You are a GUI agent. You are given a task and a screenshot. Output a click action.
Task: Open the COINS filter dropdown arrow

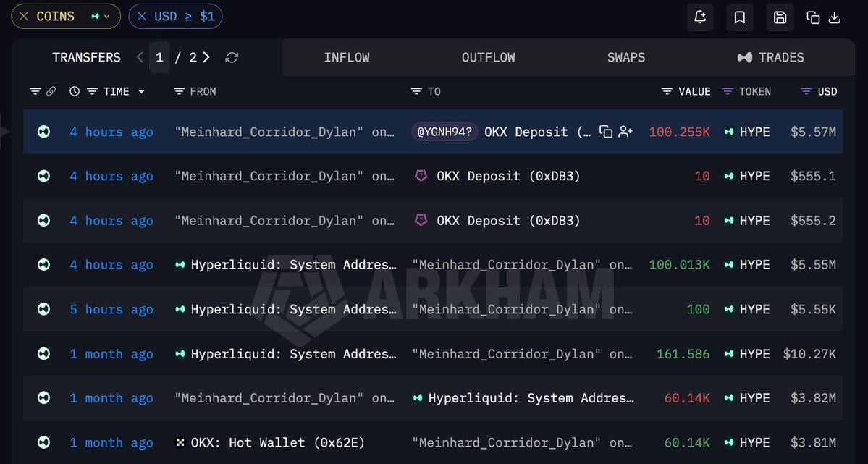[x=107, y=17]
